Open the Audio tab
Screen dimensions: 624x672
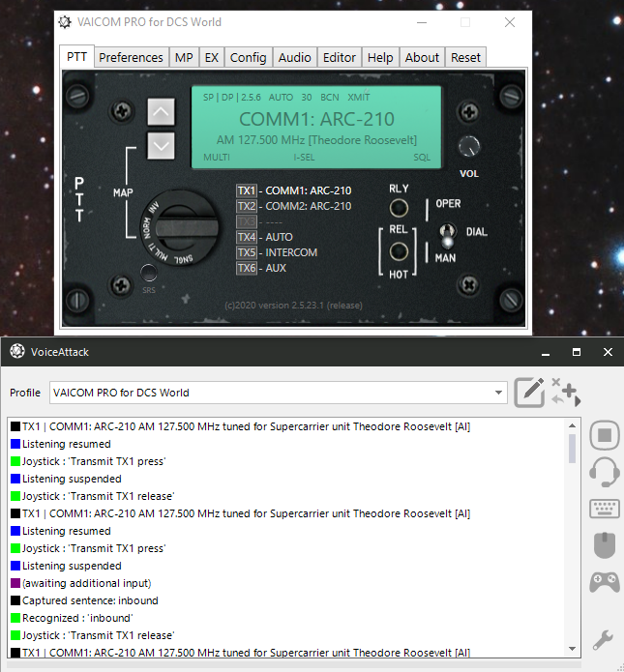[x=295, y=57]
